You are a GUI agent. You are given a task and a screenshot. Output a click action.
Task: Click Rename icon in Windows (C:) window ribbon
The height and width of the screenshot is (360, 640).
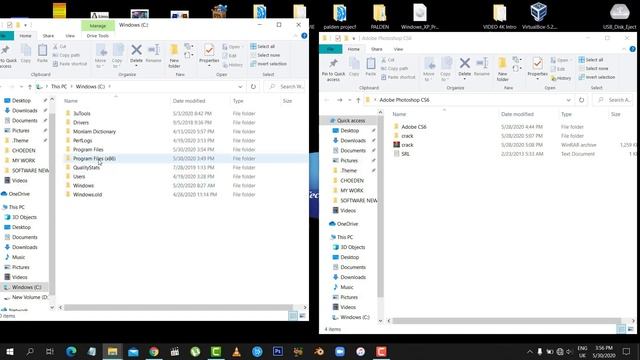pyautogui.click(x=154, y=50)
